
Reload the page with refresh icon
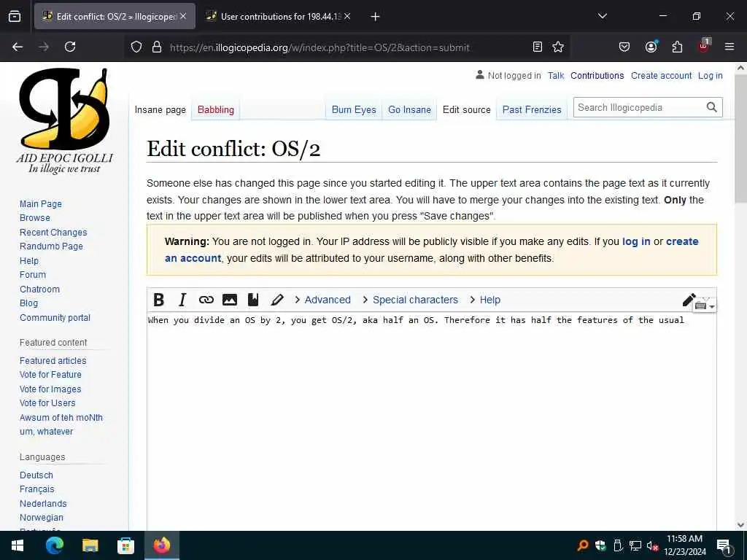click(x=70, y=47)
